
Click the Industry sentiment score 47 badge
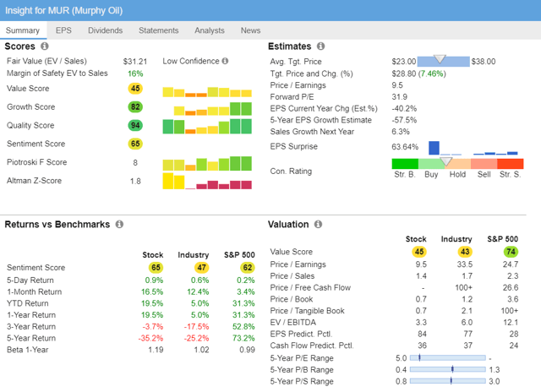(x=201, y=268)
